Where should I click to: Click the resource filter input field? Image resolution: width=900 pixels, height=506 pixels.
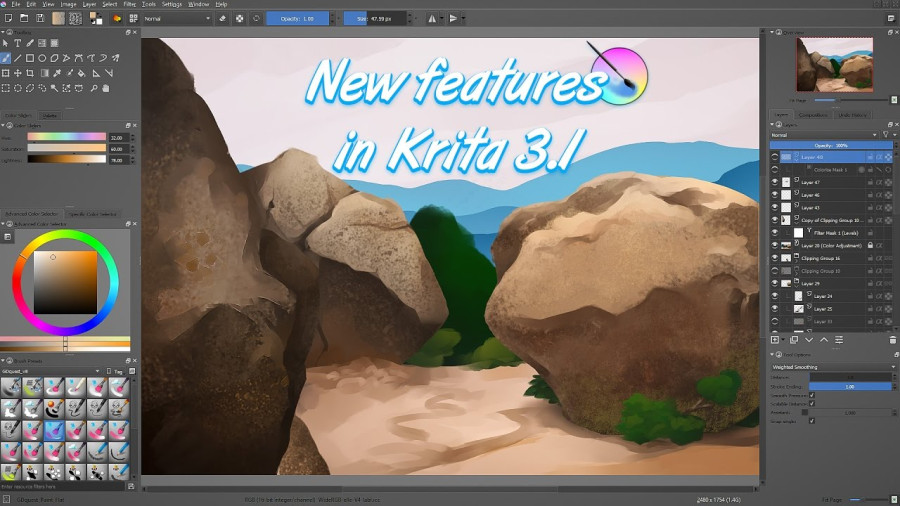click(x=63, y=486)
